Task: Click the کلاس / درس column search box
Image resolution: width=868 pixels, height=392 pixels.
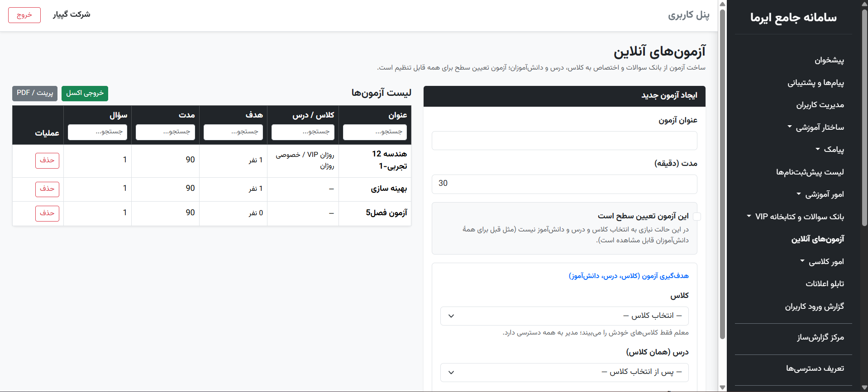Action: tap(303, 132)
